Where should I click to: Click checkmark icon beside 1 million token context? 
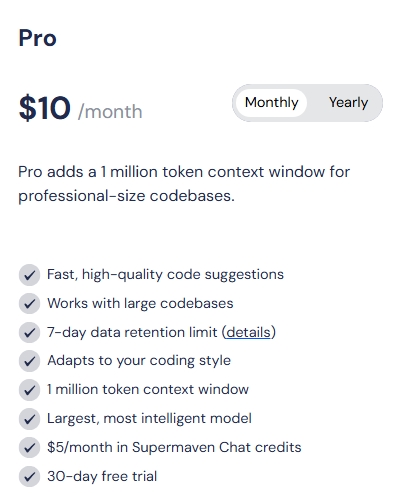(29, 390)
